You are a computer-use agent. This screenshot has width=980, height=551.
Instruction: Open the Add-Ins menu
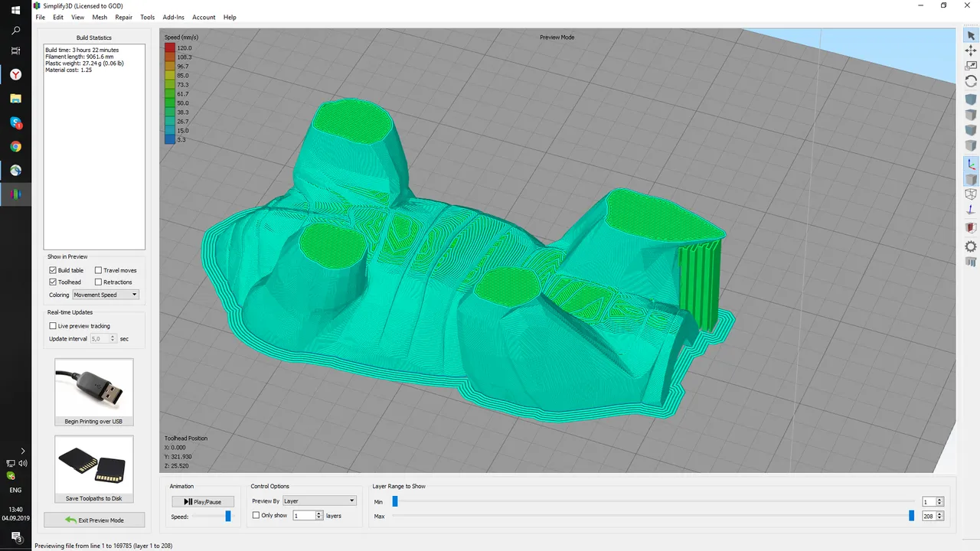tap(174, 17)
